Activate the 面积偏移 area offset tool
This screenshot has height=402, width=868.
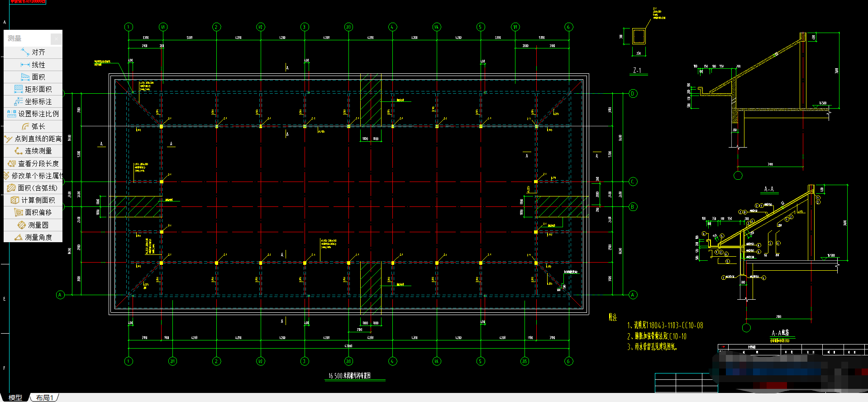pyautogui.click(x=33, y=212)
